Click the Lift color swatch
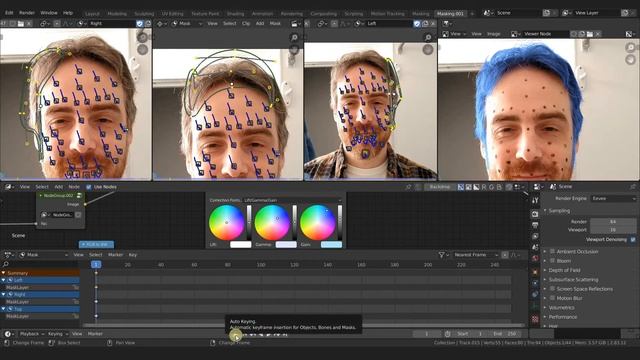 coord(241,244)
